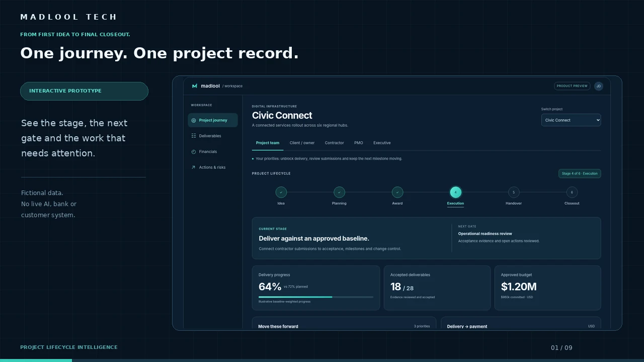Select the Financials sidebar icon
Screen dimensions: 644x362
(194, 152)
